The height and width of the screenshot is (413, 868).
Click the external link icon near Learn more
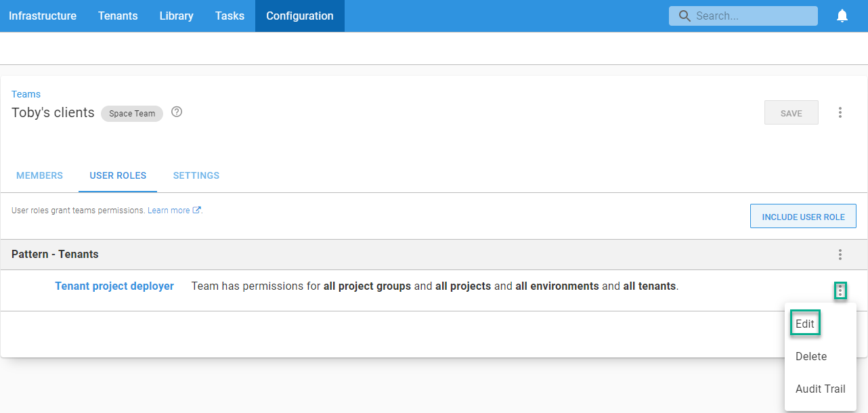click(197, 211)
